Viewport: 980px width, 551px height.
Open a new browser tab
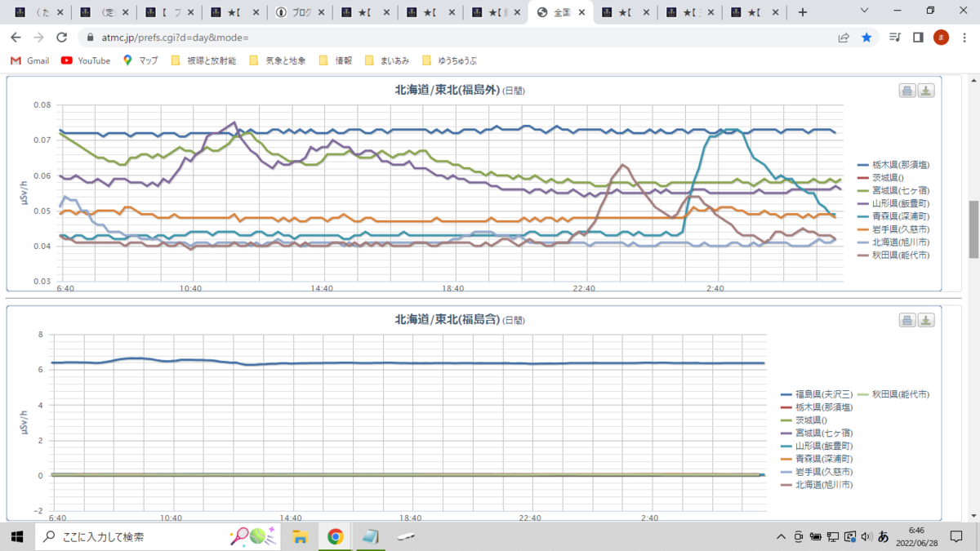click(802, 12)
